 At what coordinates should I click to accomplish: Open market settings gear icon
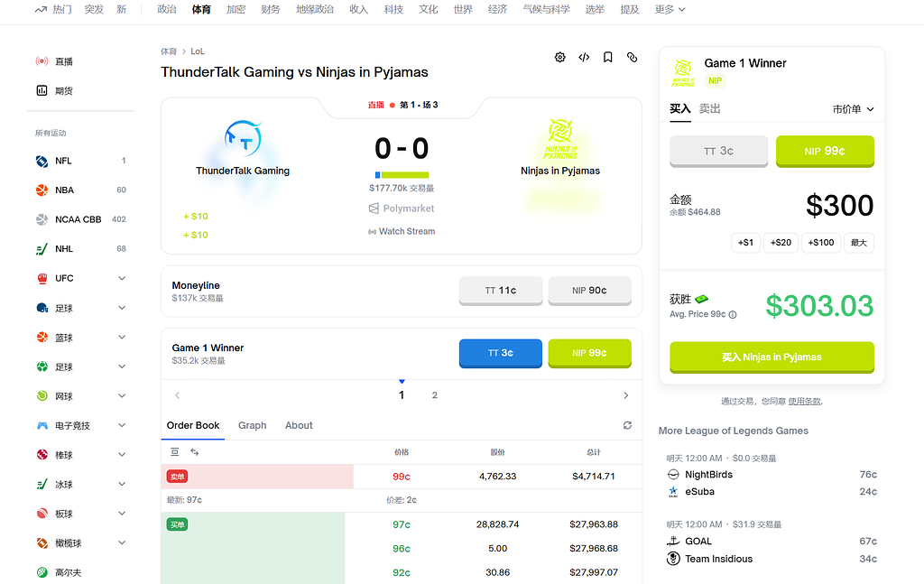[x=559, y=57]
